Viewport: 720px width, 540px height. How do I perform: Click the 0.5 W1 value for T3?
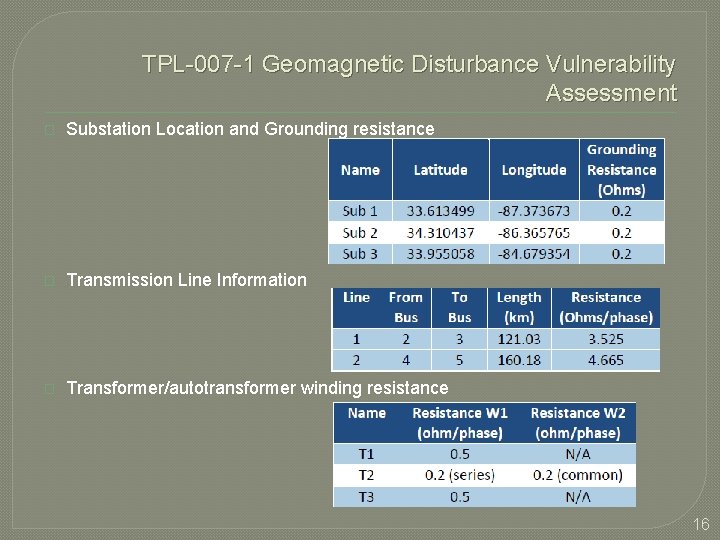pyautogui.click(x=460, y=497)
